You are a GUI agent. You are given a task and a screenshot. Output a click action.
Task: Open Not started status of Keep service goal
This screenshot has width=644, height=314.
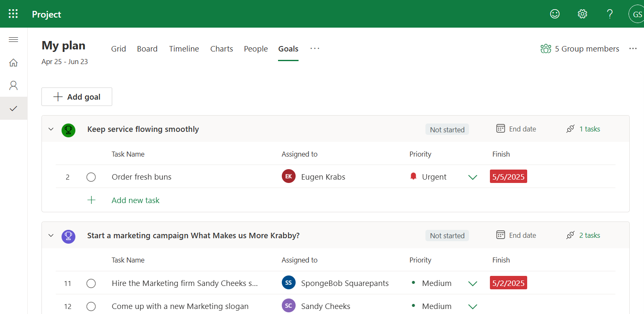pos(447,129)
